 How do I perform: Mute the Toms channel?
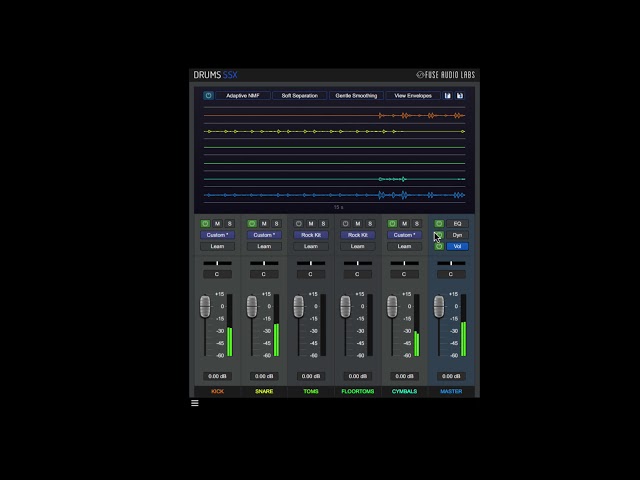coord(311,224)
